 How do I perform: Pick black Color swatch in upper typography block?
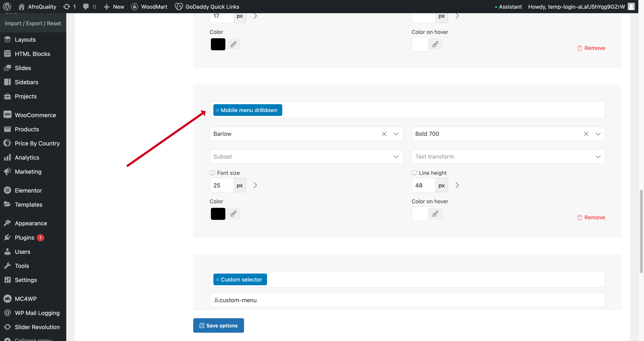click(218, 44)
